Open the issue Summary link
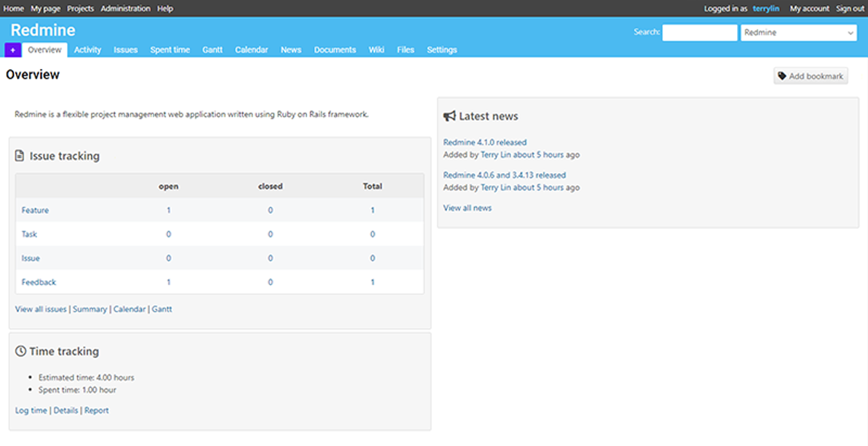Viewport: 868px width, 446px height. tap(90, 309)
